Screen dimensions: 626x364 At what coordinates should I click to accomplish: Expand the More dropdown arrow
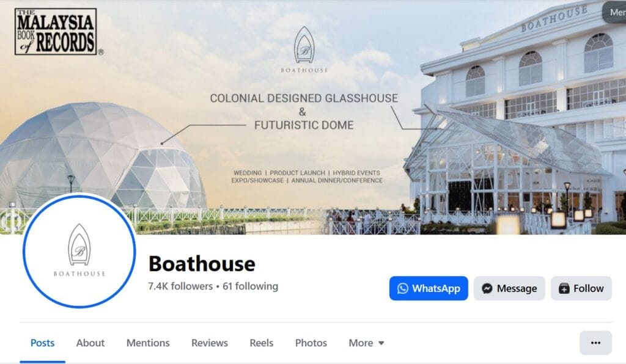pos(381,343)
